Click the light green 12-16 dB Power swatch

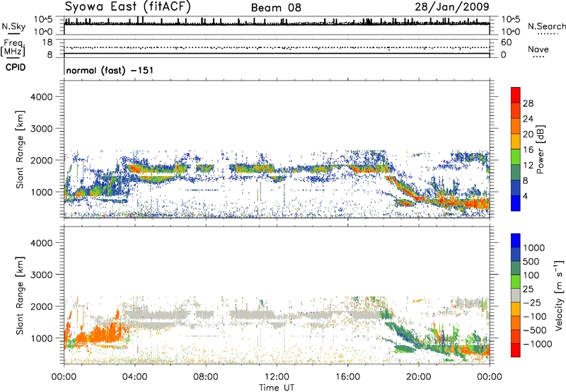click(x=516, y=157)
